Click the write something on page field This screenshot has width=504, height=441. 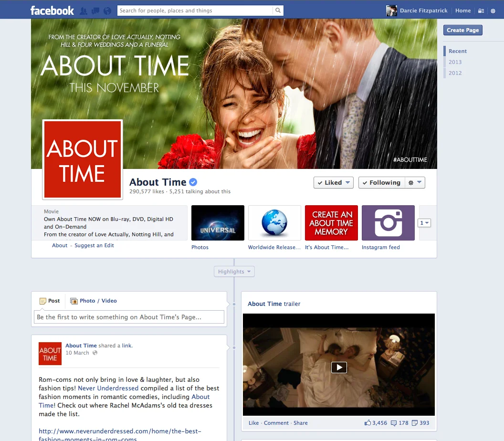click(129, 317)
